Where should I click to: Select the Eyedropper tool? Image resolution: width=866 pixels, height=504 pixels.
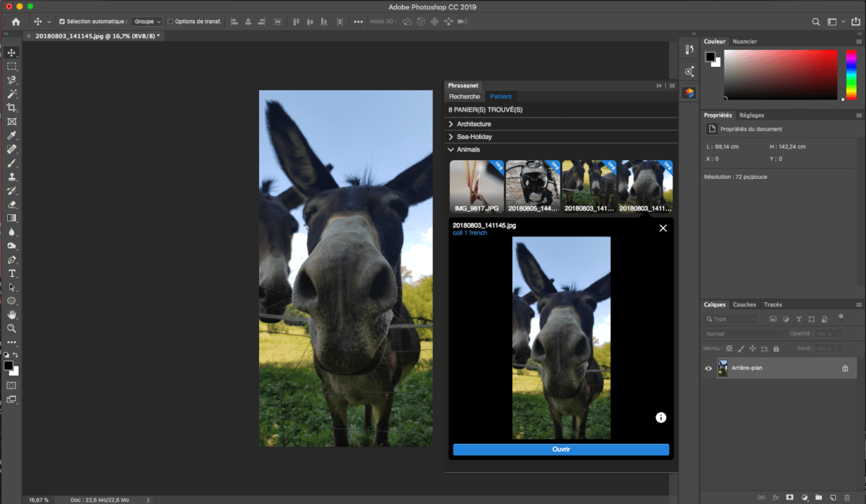click(10, 136)
